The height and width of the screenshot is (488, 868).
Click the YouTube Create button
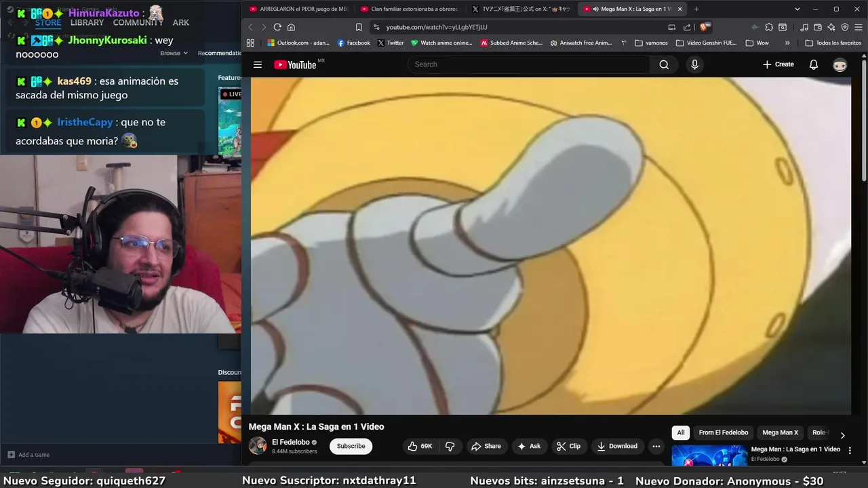778,64
